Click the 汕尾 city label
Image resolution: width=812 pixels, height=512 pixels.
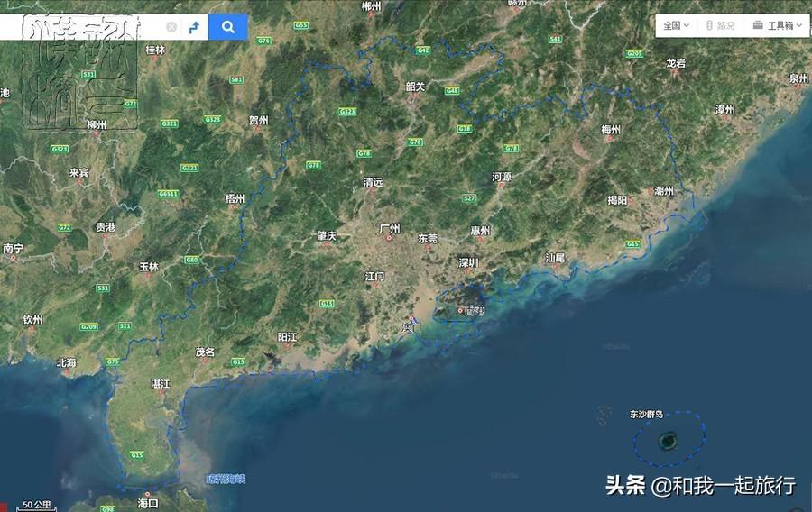click(556, 258)
